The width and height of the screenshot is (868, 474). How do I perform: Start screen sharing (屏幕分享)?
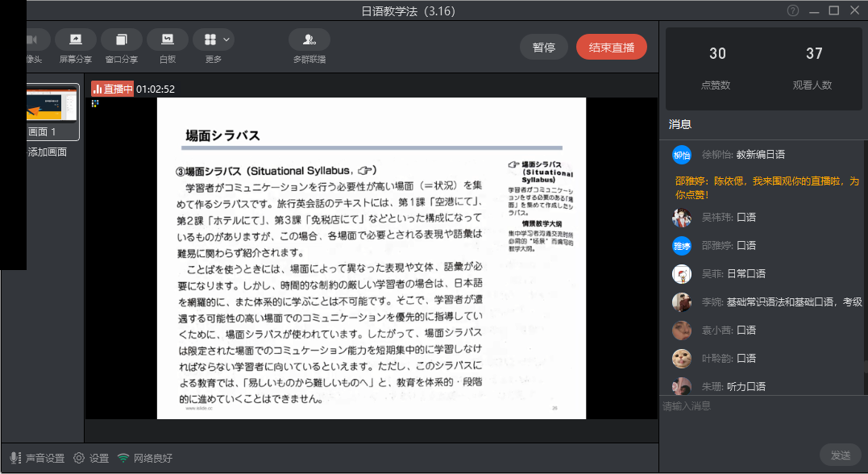[76, 39]
